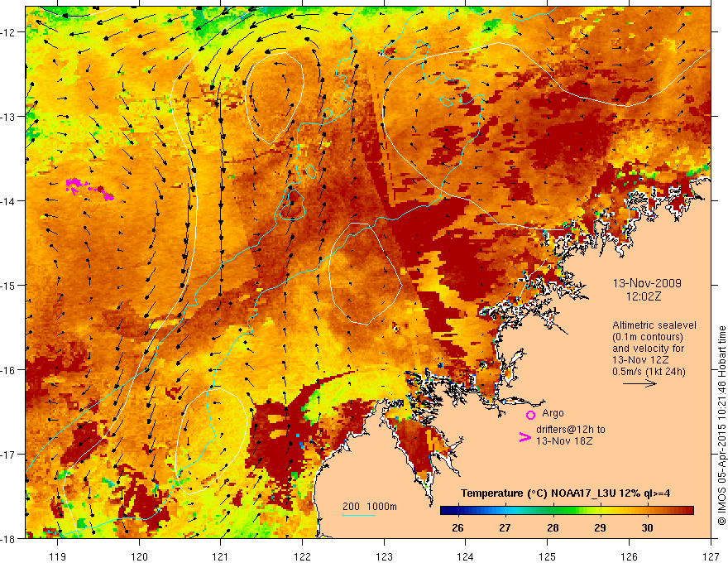Screen dimensions: 728x563
Task: Click the '-16' latitude axis label
Action: [x=8, y=370]
